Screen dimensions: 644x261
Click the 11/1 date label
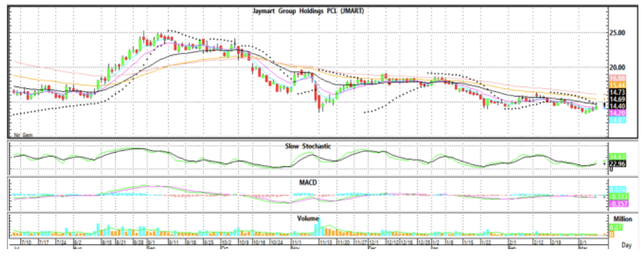296,242
